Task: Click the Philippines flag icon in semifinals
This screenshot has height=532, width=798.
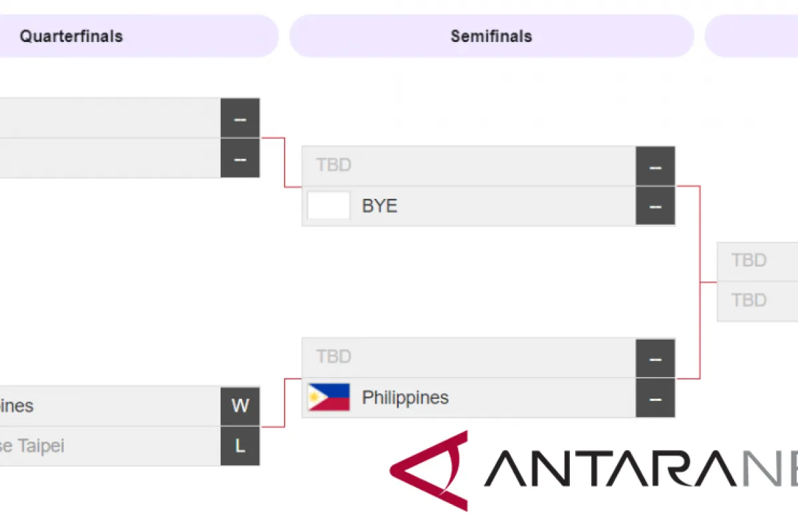Action: pos(329,398)
